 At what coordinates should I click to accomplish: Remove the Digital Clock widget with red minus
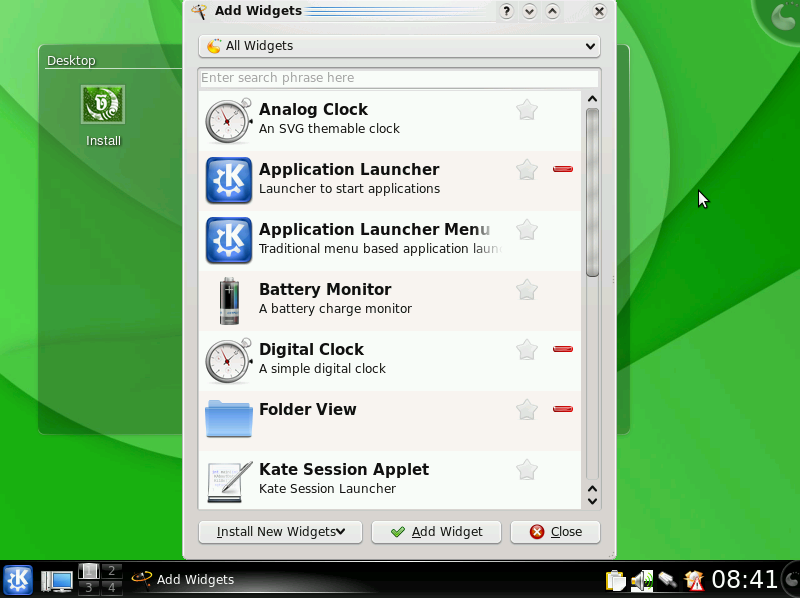click(563, 349)
